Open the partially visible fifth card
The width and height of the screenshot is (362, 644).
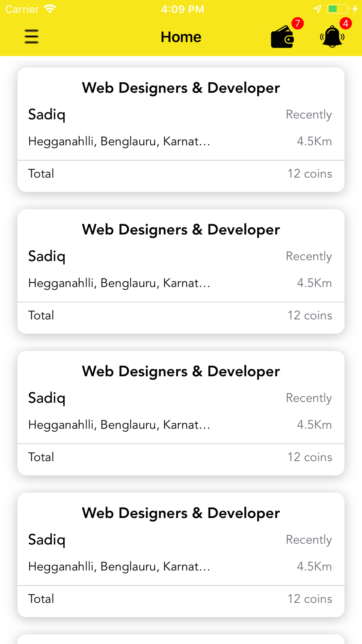tap(181, 639)
